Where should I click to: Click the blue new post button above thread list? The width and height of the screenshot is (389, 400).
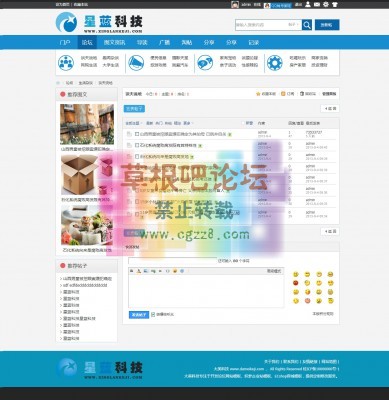tap(134, 109)
